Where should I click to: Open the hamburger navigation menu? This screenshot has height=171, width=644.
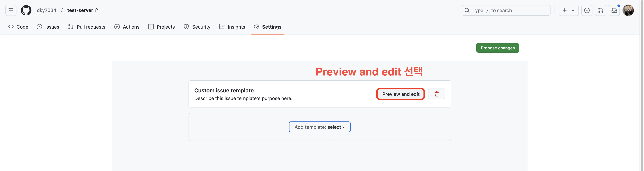click(x=11, y=10)
